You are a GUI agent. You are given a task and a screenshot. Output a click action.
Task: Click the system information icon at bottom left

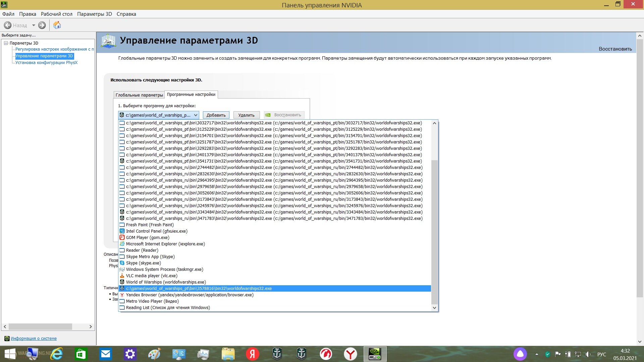[x=7, y=339]
